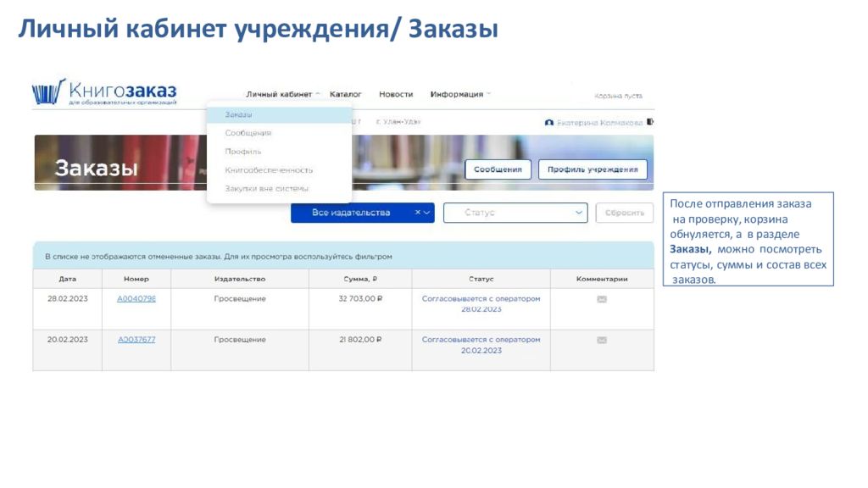Click the 21 802,00 ₽ sum cell
868x488 pixels.
(x=360, y=340)
